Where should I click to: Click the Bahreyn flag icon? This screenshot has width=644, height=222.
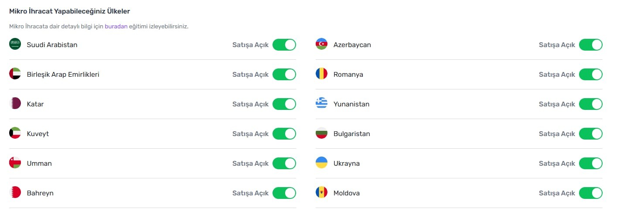pos(15,192)
